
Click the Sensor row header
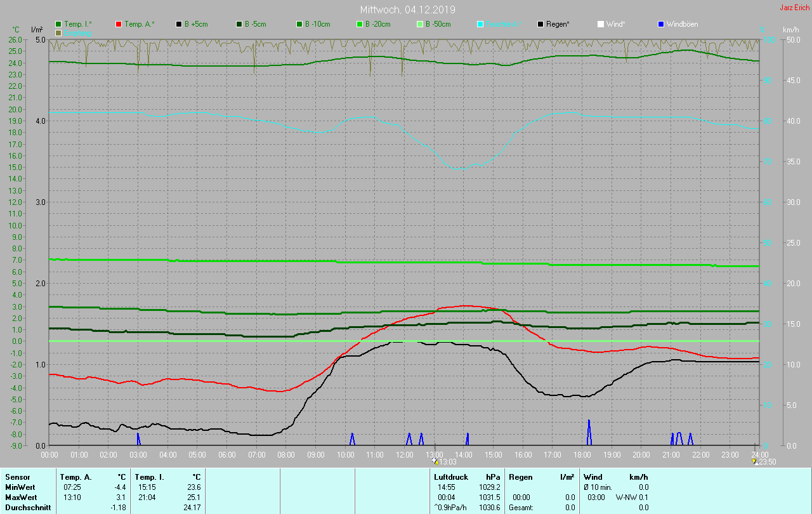point(17,477)
